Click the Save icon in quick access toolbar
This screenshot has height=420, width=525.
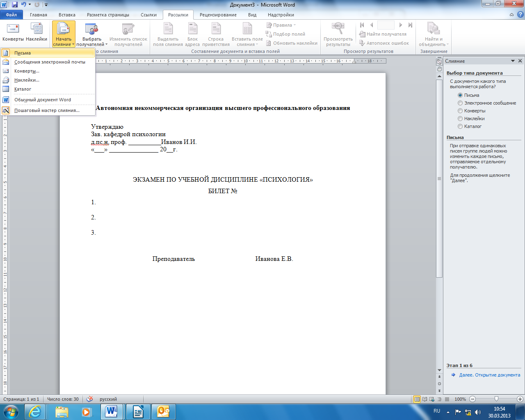click(15, 5)
